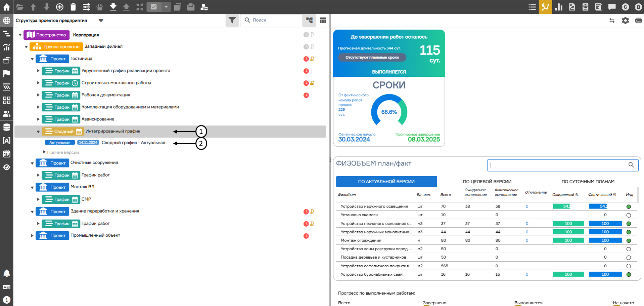Select the ПО АКТУАЛЬНОЙ ВЕРСИИ tab
The height and width of the screenshot is (306, 644).
[x=386, y=182]
